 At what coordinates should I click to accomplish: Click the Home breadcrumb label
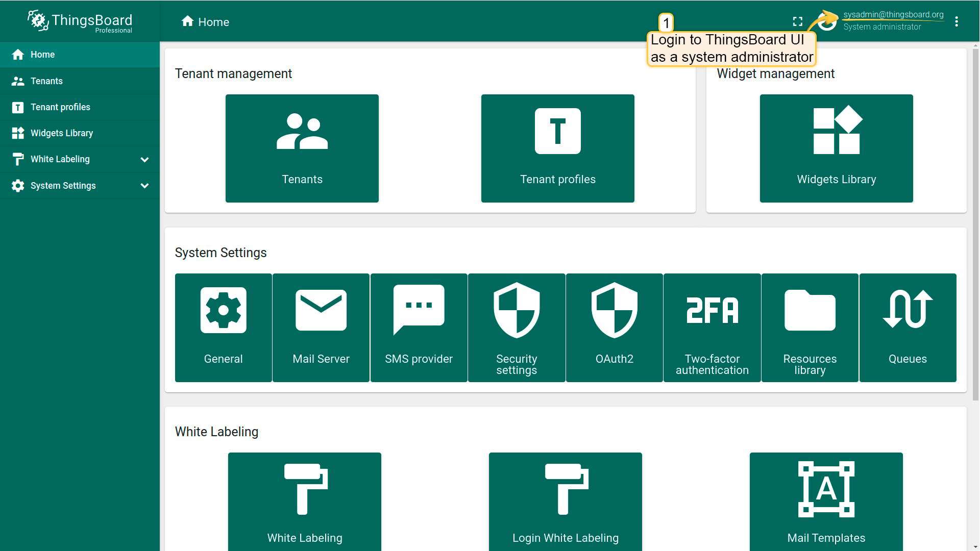[214, 22]
